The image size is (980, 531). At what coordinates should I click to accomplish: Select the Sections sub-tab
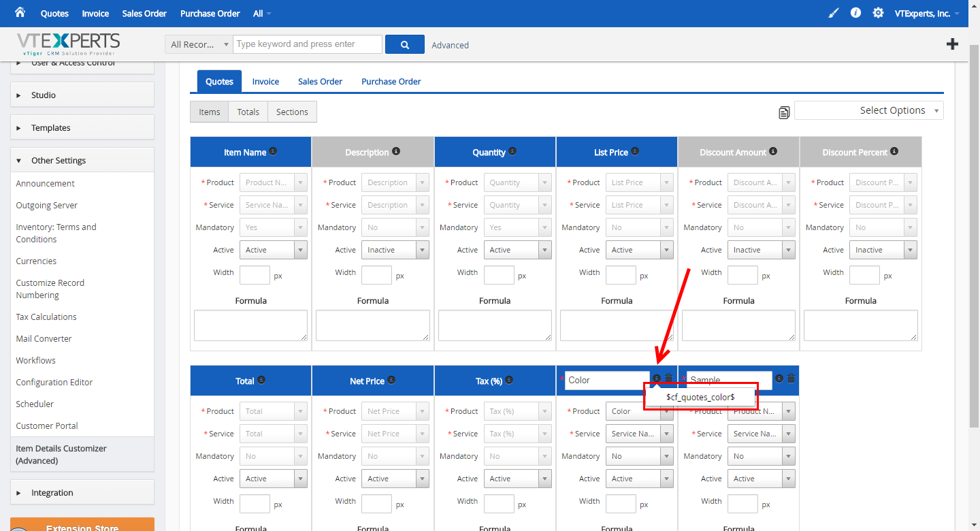coord(292,112)
